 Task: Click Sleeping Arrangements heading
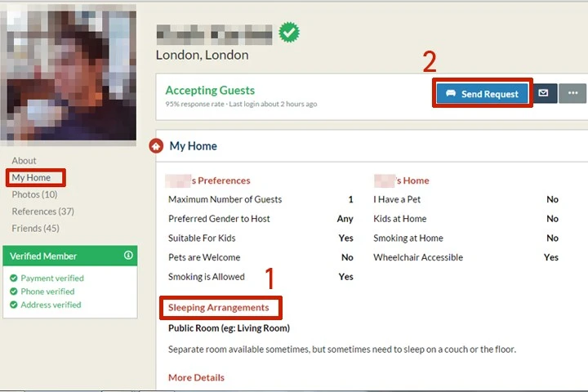219,308
